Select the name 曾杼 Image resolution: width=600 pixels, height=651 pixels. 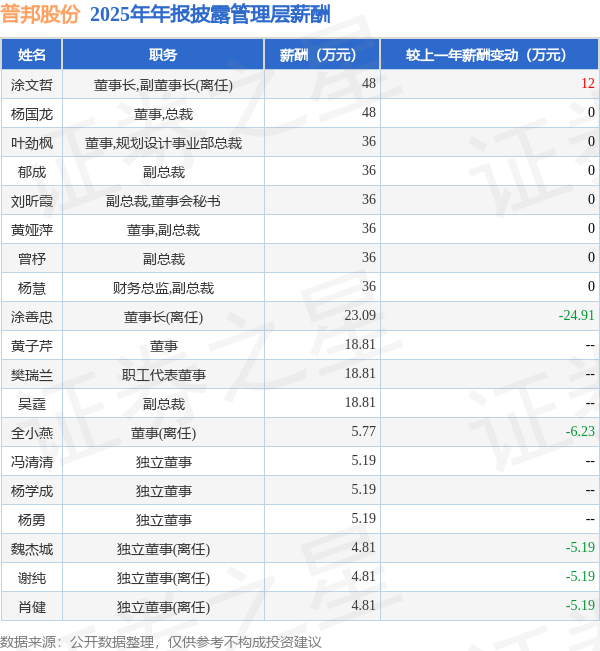32,259
